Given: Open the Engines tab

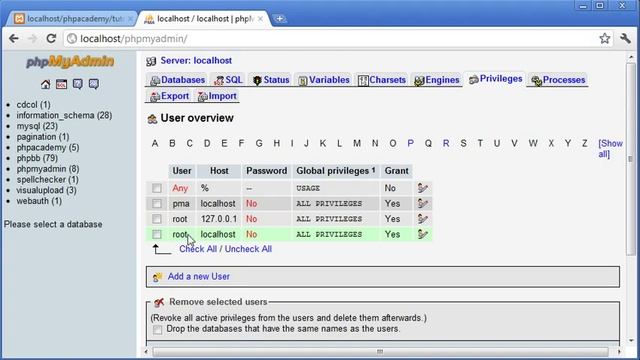Looking at the screenshot, I should point(437,80).
